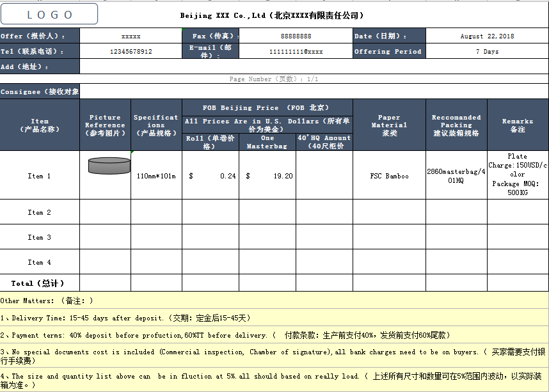Click the 'Payment terms: 40% deposit' note
The width and height of the screenshot is (549, 392).
point(274,335)
